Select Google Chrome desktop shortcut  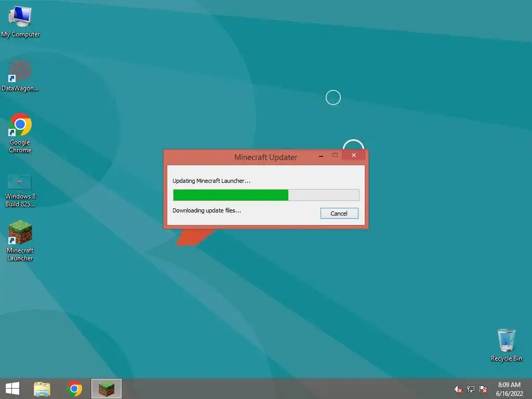tap(20, 133)
